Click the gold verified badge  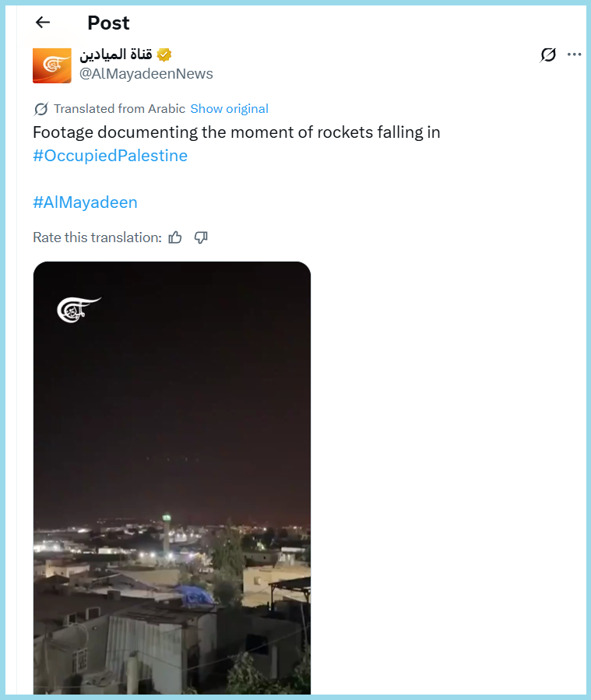[x=164, y=55]
